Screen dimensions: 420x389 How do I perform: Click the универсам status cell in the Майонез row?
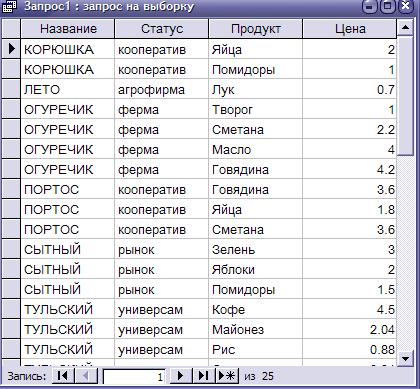tap(162, 329)
